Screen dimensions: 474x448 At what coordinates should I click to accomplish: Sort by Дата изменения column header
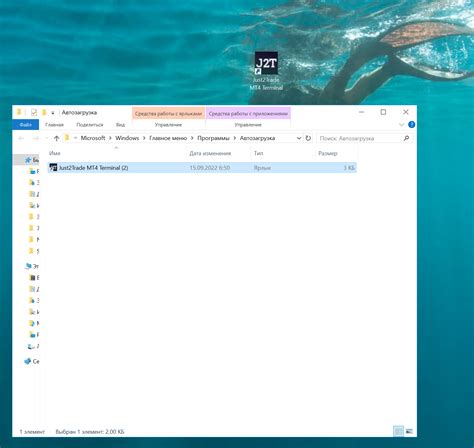210,153
